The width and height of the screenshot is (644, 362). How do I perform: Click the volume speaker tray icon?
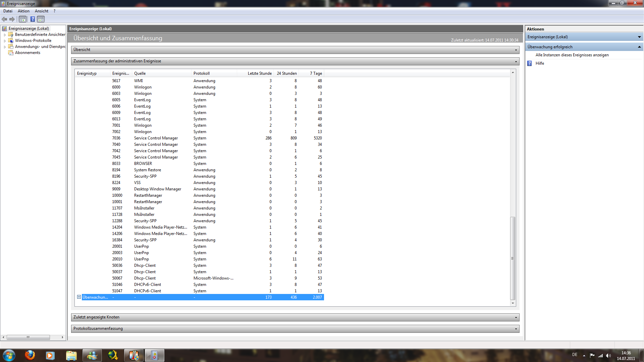(608, 356)
